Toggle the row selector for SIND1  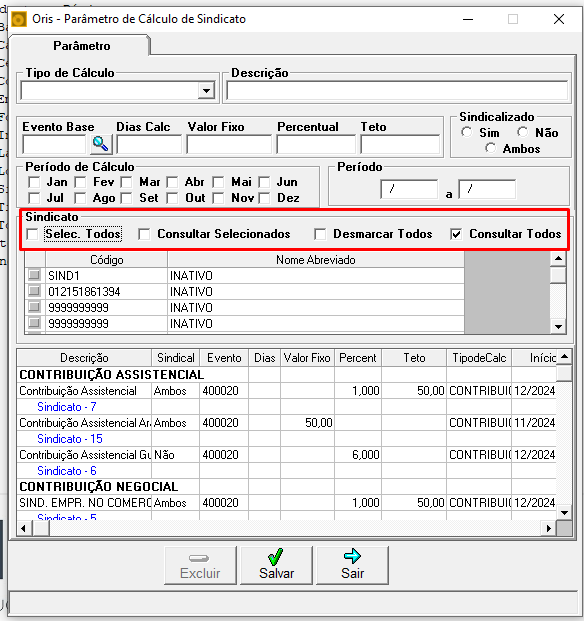pyautogui.click(x=34, y=275)
